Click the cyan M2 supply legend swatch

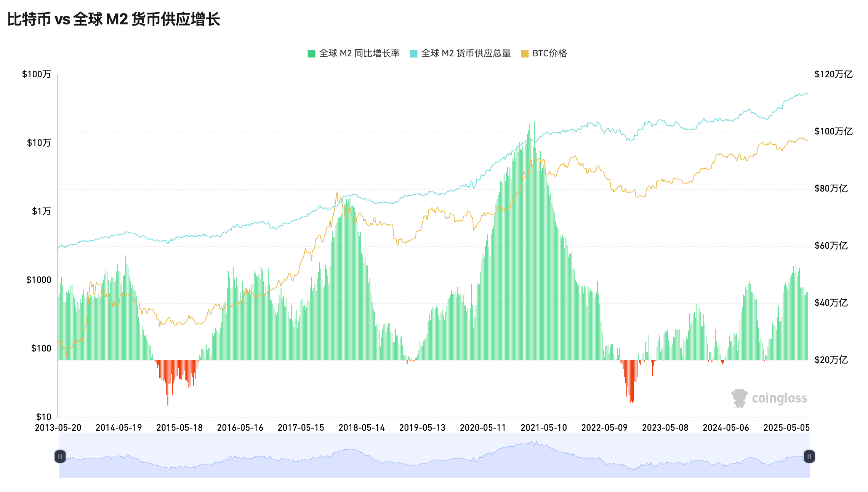point(413,54)
